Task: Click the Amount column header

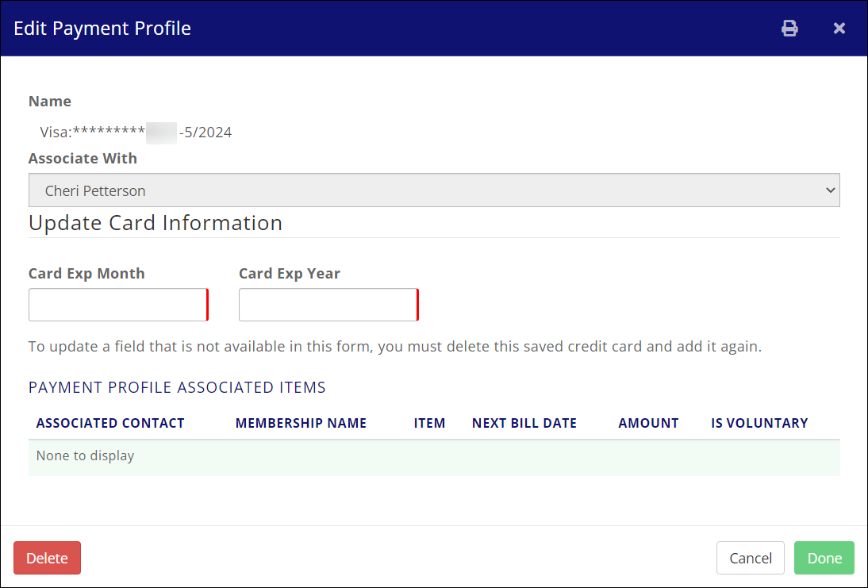Action: tap(648, 423)
